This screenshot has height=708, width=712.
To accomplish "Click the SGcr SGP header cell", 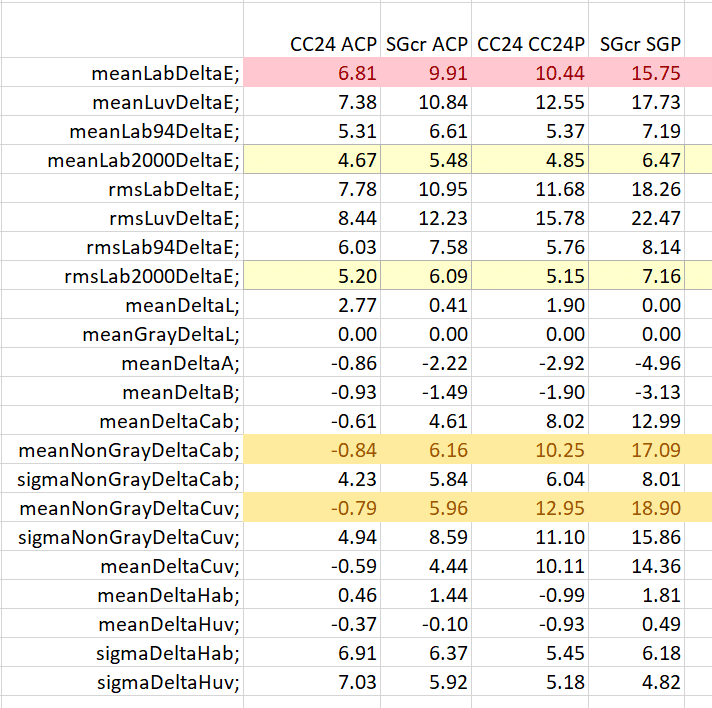I will click(636, 30).
